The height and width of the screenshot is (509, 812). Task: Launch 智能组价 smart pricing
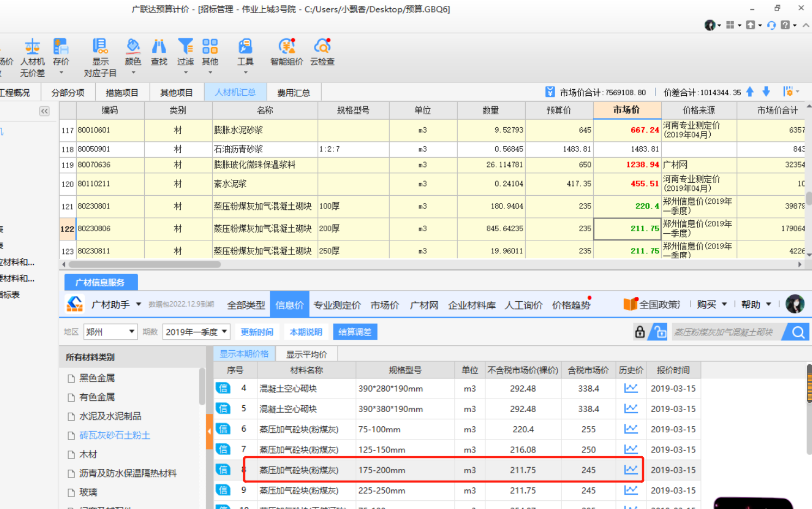click(x=287, y=53)
